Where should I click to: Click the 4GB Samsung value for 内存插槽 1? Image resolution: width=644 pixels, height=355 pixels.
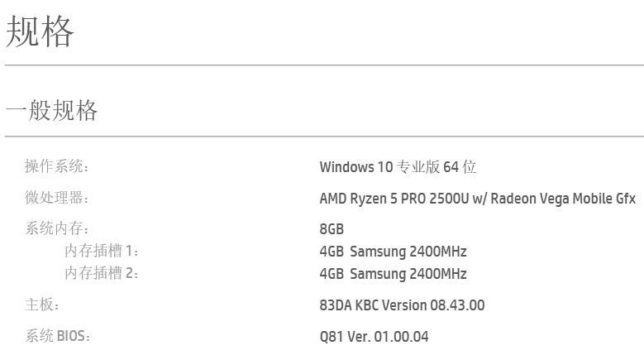pyautogui.click(x=393, y=252)
